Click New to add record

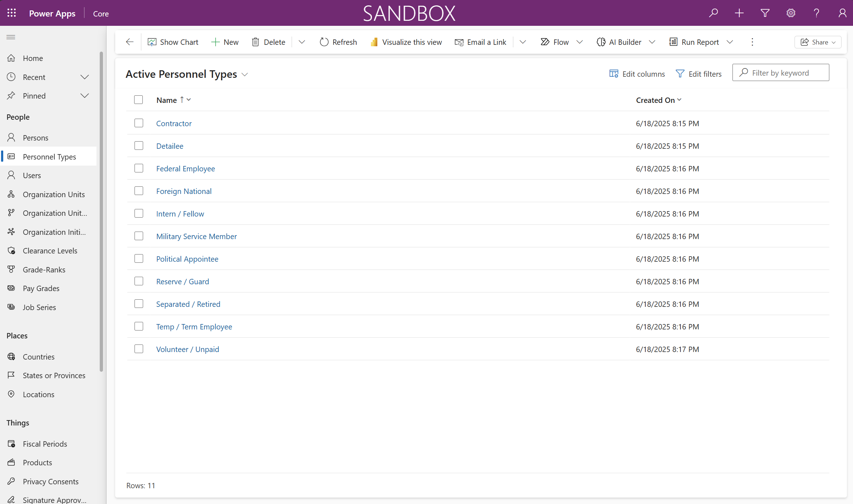(x=225, y=42)
